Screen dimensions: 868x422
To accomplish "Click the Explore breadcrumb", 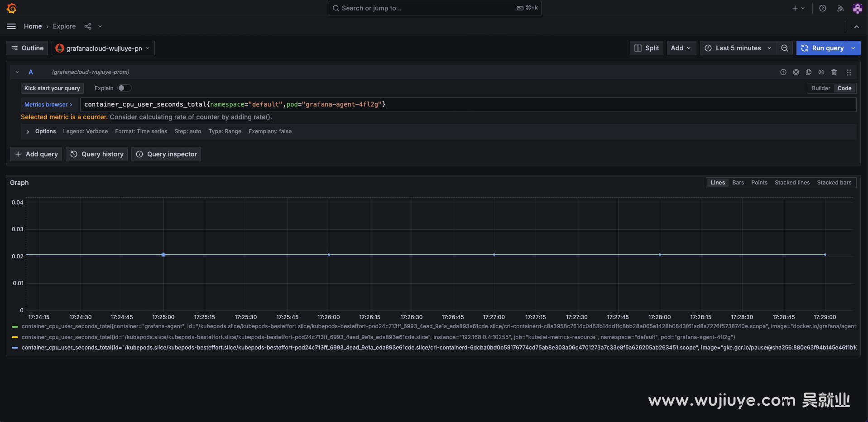I will click(64, 26).
